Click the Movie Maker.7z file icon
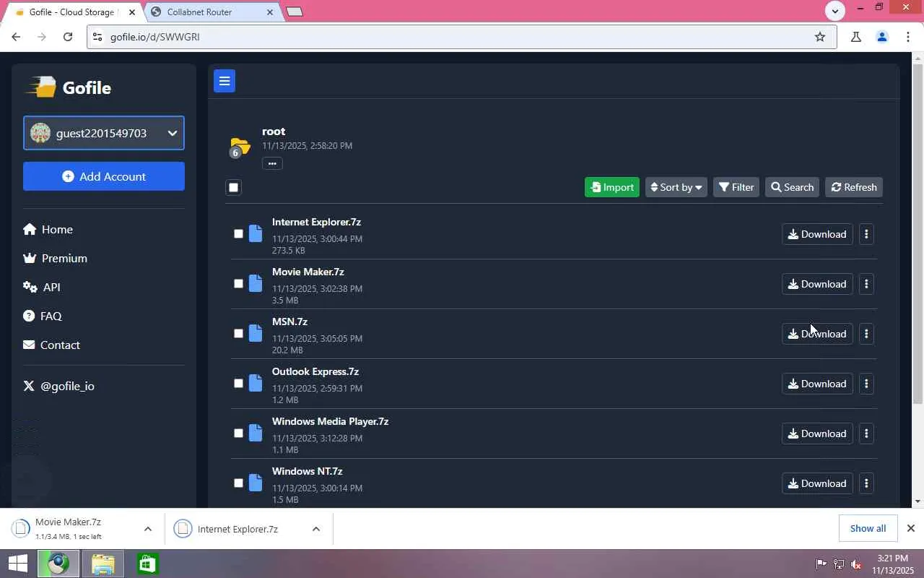924x578 pixels. click(256, 283)
